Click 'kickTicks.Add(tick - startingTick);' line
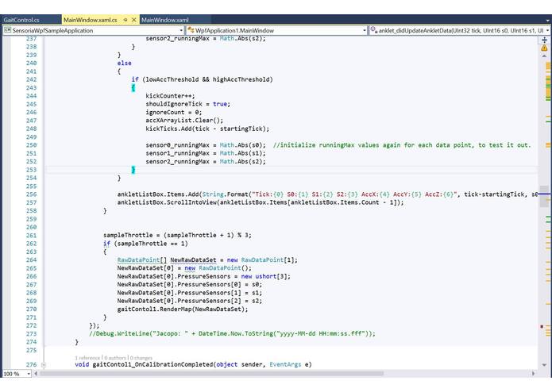 (207, 129)
